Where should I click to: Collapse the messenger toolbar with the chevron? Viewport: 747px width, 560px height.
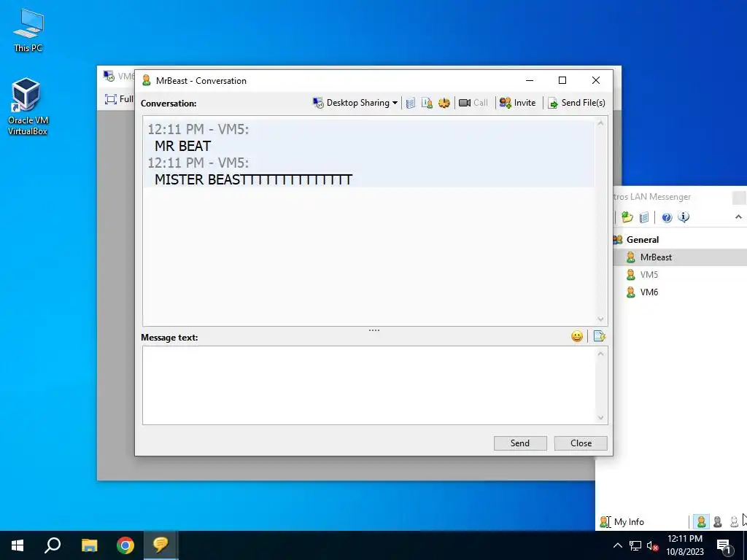[x=738, y=217]
